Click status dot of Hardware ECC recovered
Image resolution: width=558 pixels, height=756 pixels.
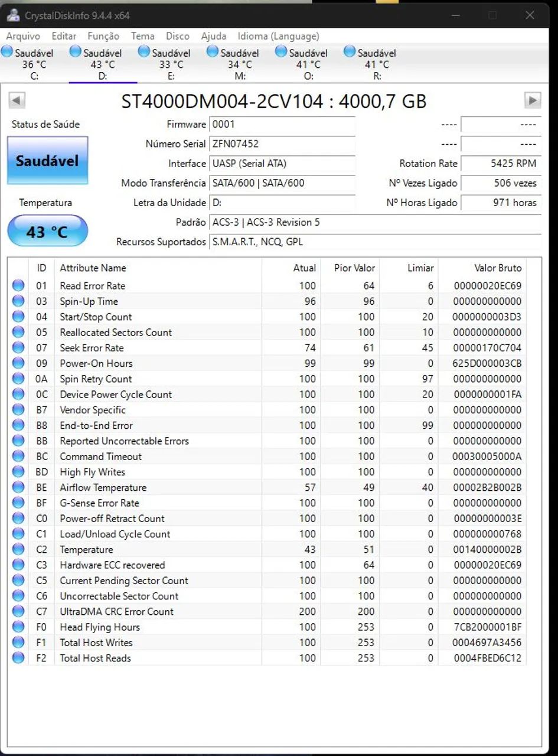tap(18, 565)
